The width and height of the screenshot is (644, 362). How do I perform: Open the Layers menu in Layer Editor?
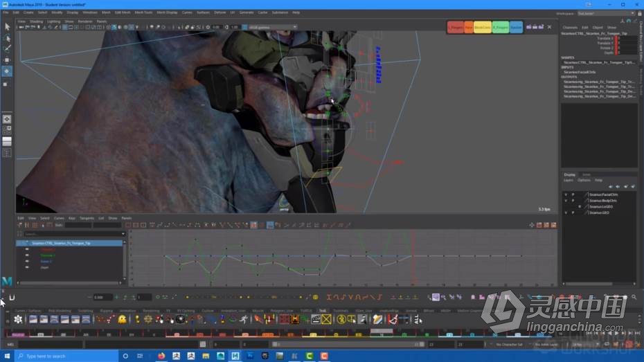[x=569, y=180]
